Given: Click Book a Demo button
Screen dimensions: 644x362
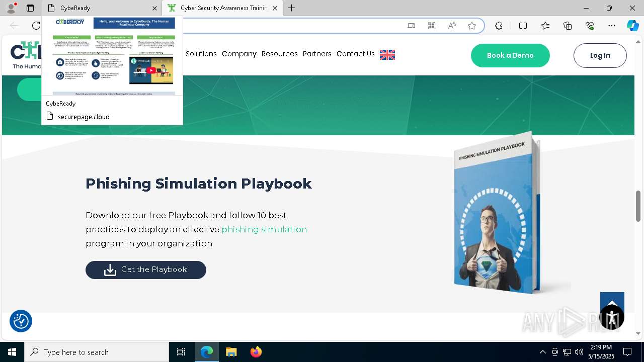Looking at the screenshot, I should click(x=510, y=55).
